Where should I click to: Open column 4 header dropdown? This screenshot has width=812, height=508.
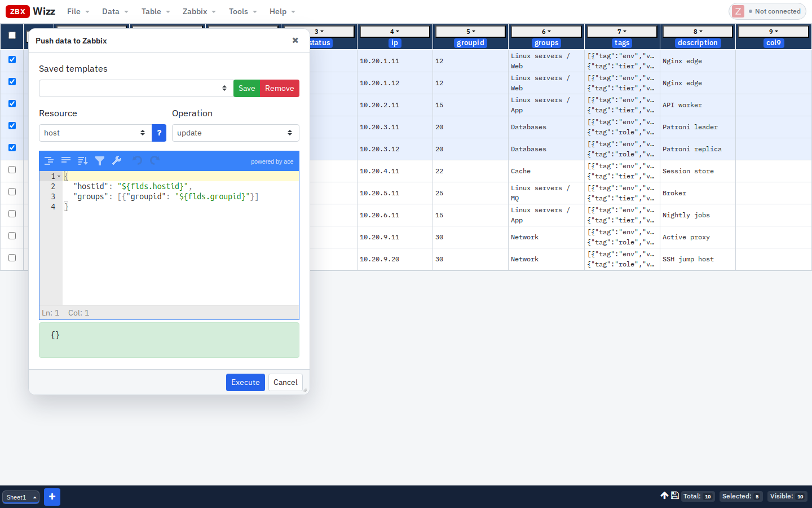pos(395,32)
